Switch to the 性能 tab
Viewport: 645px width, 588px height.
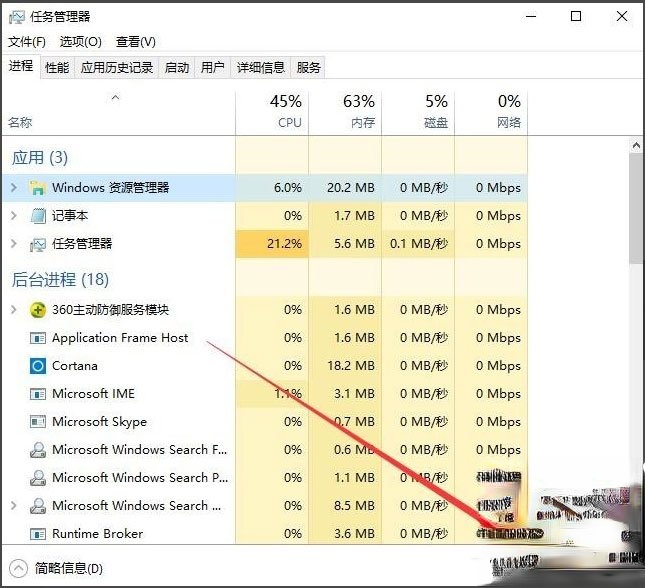tap(57, 67)
